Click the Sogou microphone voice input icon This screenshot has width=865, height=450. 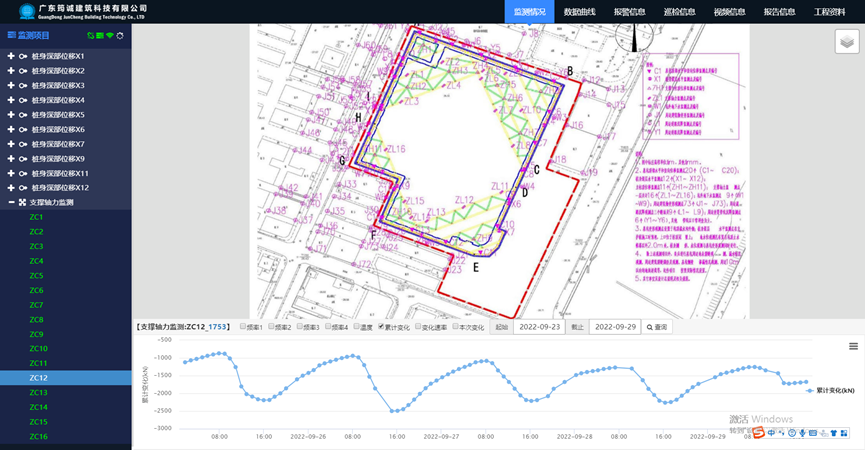click(802, 433)
